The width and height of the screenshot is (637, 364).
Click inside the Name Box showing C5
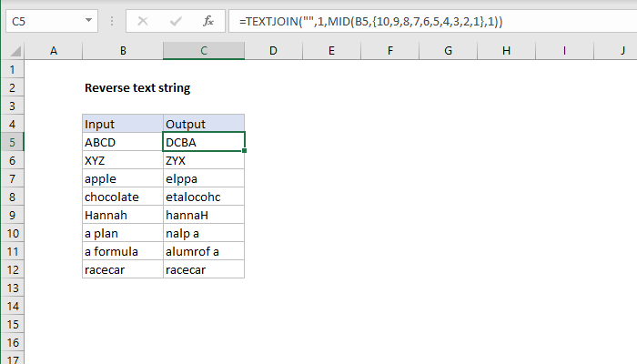click(x=45, y=19)
